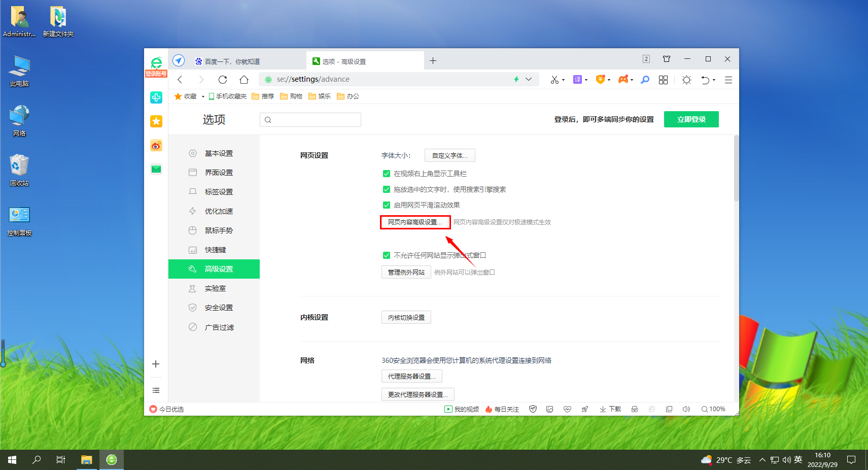The height and width of the screenshot is (470, 868).
Task: Click the heartbeat health icon in status bar
Action: pos(567,409)
